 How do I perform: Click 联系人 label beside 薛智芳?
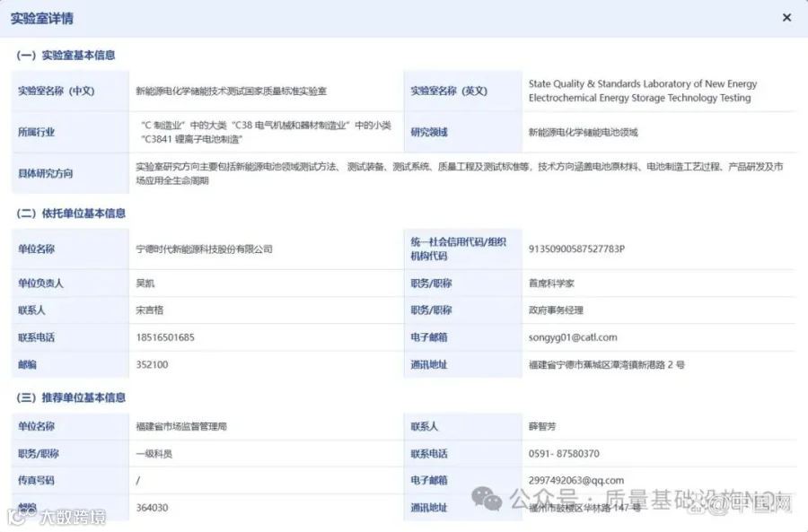[424, 426]
